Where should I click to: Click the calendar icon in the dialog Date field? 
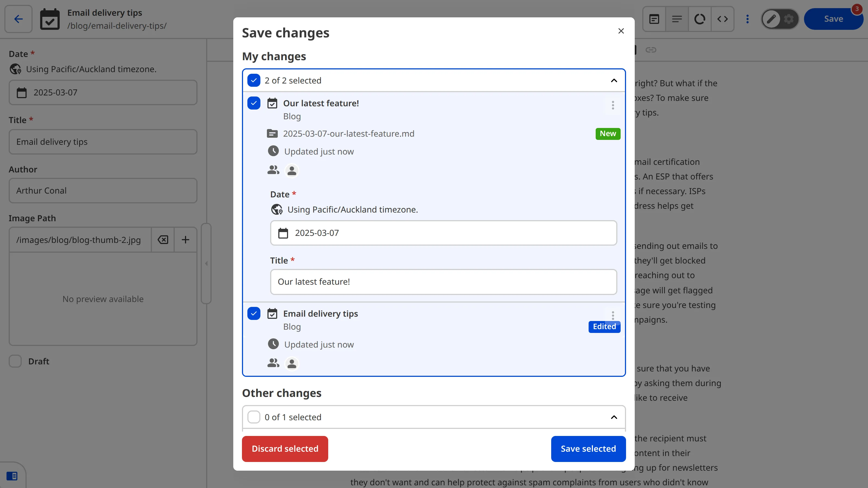283,233
